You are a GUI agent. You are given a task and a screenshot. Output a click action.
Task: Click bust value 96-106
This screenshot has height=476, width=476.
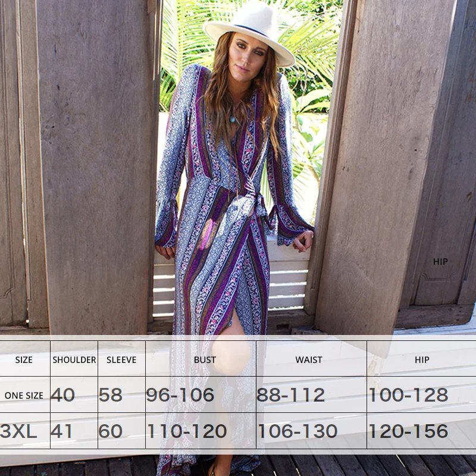click(x=180, y=395)
